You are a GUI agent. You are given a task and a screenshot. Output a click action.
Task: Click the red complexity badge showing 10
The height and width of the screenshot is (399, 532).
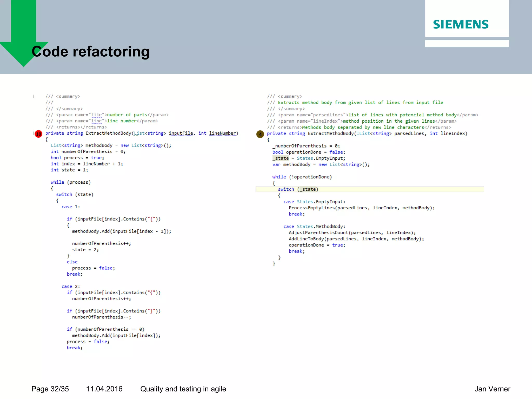[x=38, y=134]
